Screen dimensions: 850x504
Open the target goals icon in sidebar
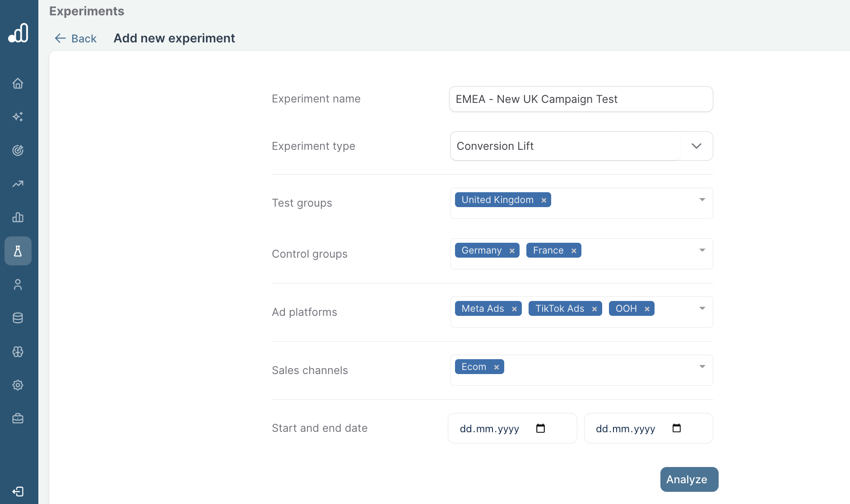(x=18, y=150)
